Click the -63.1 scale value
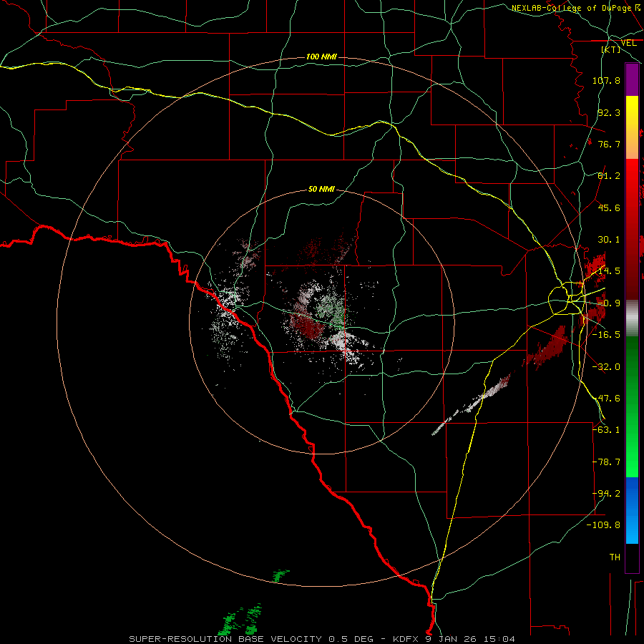The image size is (644, 644). coord(606,430)
